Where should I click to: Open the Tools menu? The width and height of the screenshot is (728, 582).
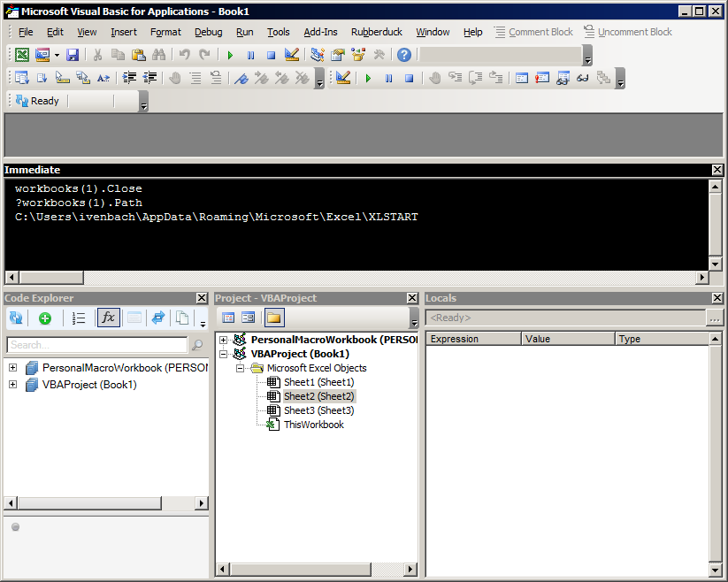[x=278, y=32]
